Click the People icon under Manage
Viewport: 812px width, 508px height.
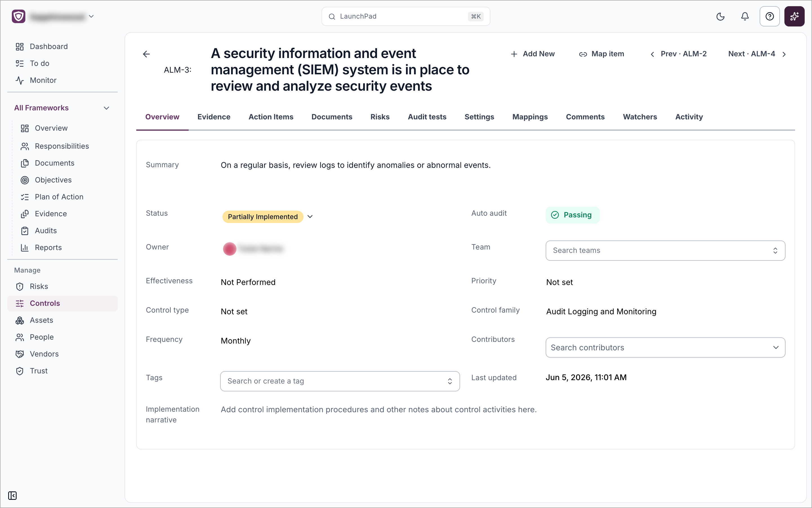point(20,337)
